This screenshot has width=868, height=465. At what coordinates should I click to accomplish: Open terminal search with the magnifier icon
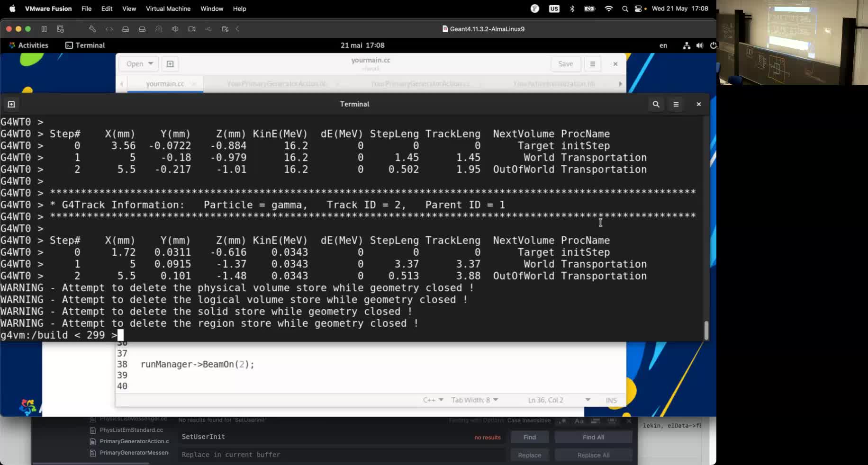tap(656, 104)
